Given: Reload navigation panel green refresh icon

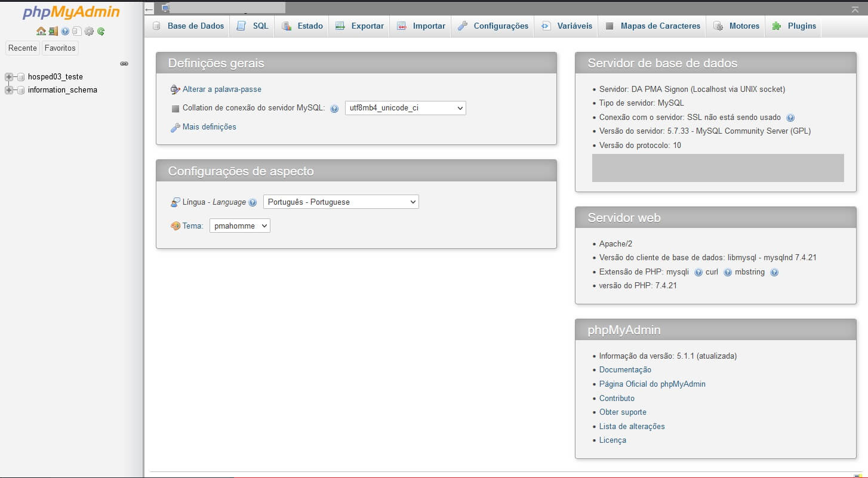Looking at the screenshot, I should pos(101,31).
